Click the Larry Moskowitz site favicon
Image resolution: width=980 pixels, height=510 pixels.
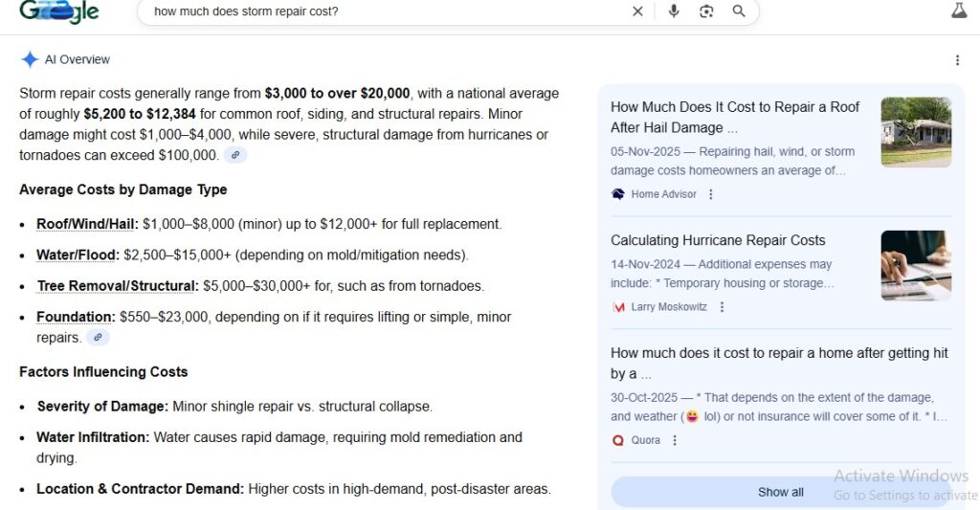618,307
